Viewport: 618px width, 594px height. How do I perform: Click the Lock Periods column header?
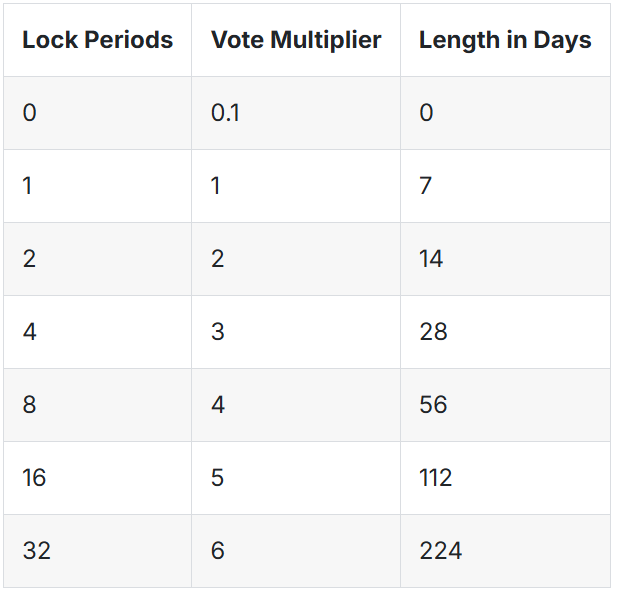pos(97,40)
